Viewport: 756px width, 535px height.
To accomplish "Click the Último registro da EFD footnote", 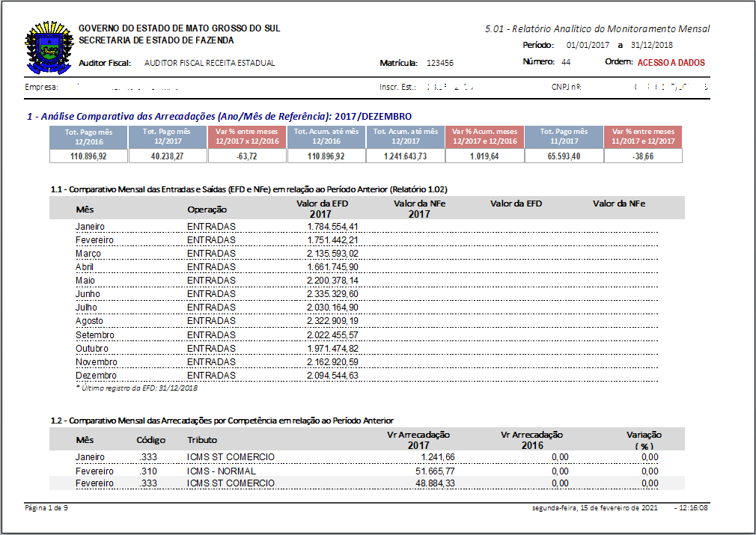I will [136, 388].
